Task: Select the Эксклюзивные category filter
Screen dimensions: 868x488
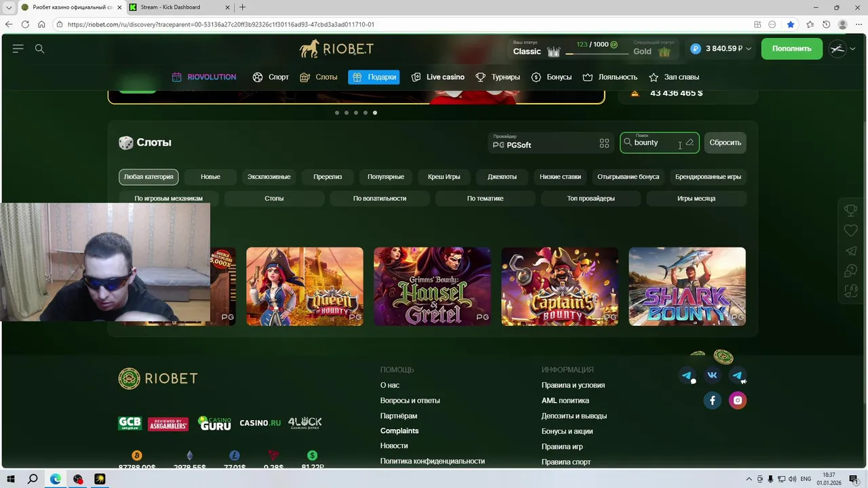Action: click(x=269, y=177)
